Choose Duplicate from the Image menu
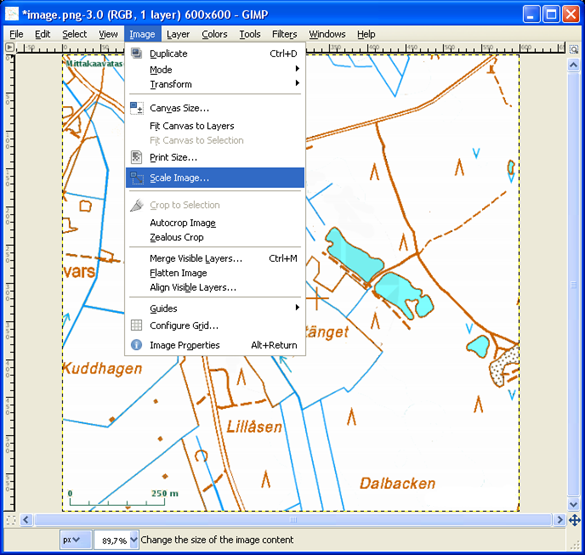The image size is (585, 555). [x=215, y=54]
